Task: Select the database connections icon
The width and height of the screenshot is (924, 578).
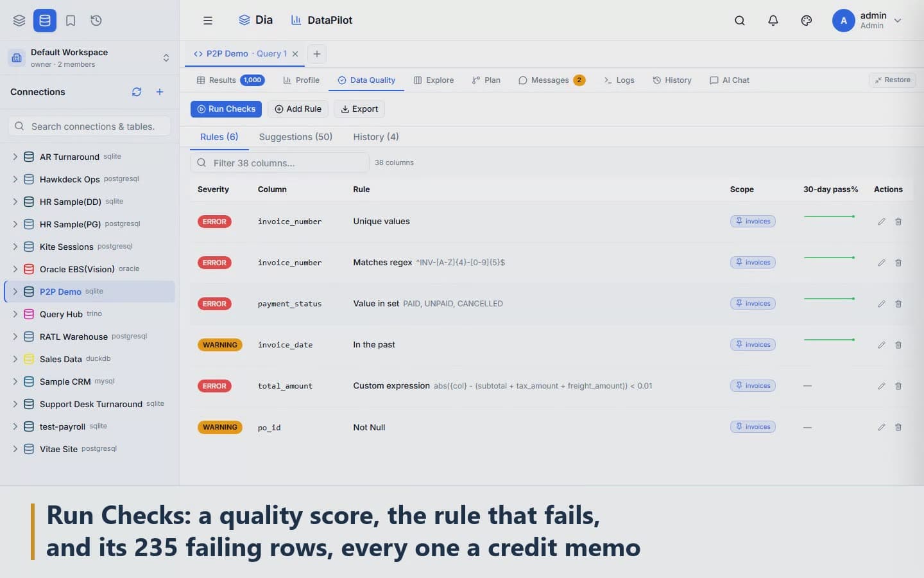Action: [45, 21]
